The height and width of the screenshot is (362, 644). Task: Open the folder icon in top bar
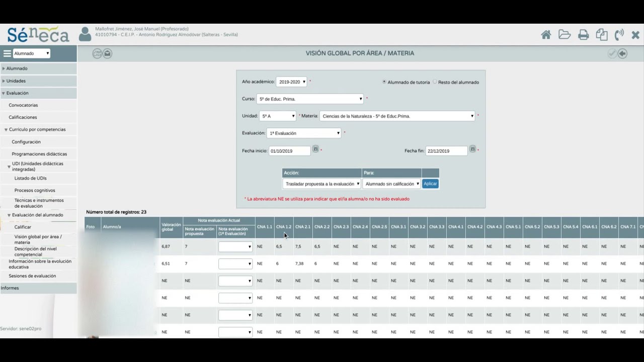(565, 35)
